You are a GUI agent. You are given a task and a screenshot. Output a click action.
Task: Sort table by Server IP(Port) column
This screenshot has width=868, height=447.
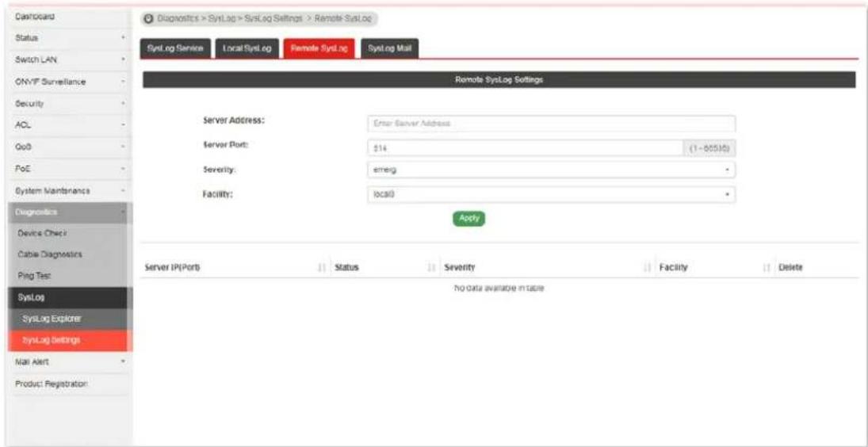coord(235,268)
